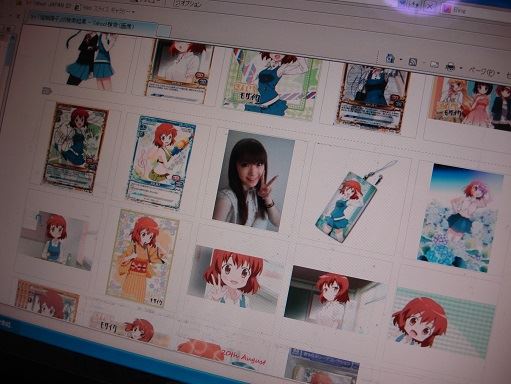This screenshot has height=384, width=511.
Task: Open the RSS feeds icon
Action: [413, 62]
